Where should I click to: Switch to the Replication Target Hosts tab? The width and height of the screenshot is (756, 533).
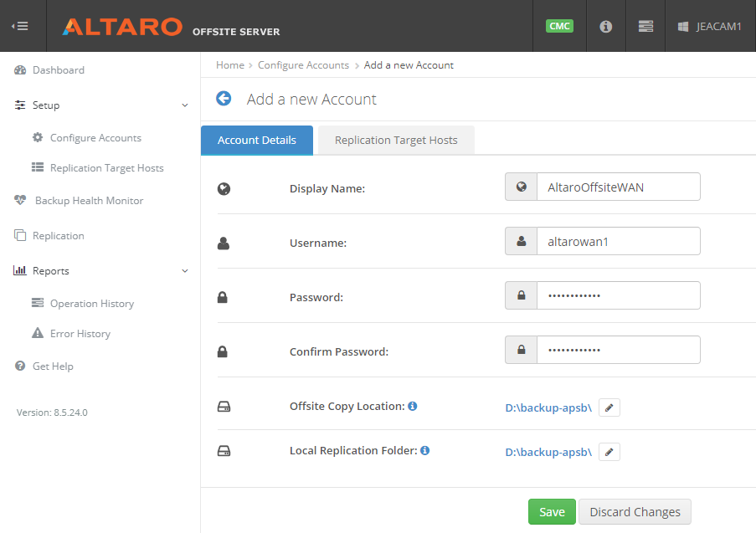coord(396,141)
